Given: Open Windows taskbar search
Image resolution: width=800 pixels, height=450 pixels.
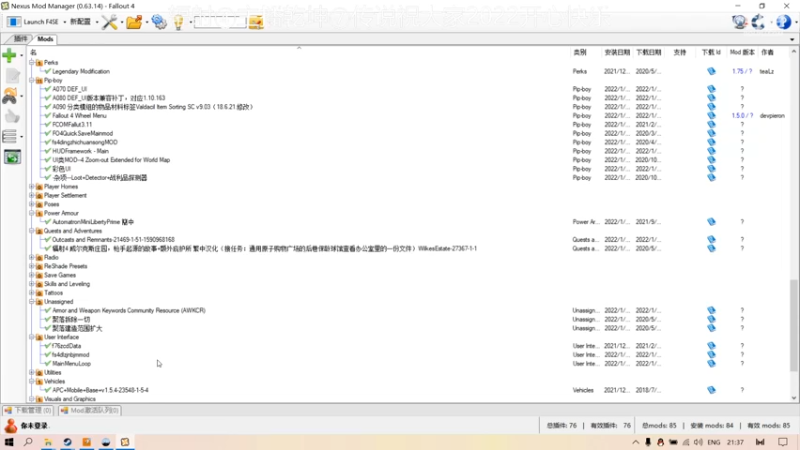Looking at the screenshot, I should [x=28, y=442].
